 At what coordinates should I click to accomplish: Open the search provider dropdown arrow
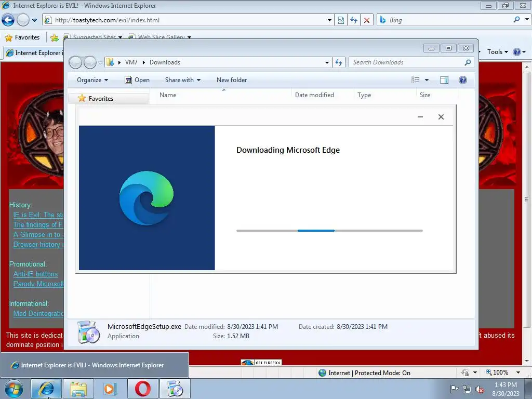(527, 20)
